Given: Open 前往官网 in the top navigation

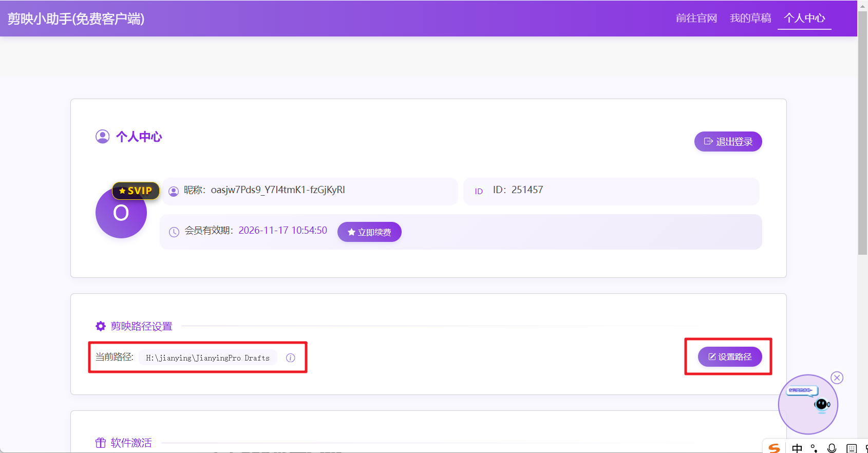Looking at the screenshot, I should pos(696,18).
